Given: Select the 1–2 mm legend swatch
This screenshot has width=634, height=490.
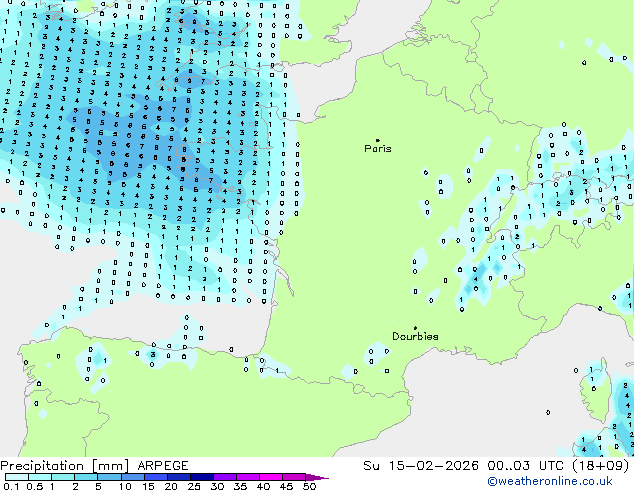Looking at the screenshot, I should pyautogui.click(x=63, y=477).
